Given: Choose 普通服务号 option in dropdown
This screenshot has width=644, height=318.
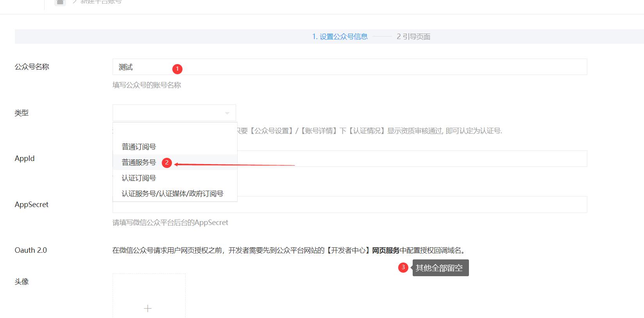Looking at the screenshot, I should pyautogui.click(x=175, y=162).
